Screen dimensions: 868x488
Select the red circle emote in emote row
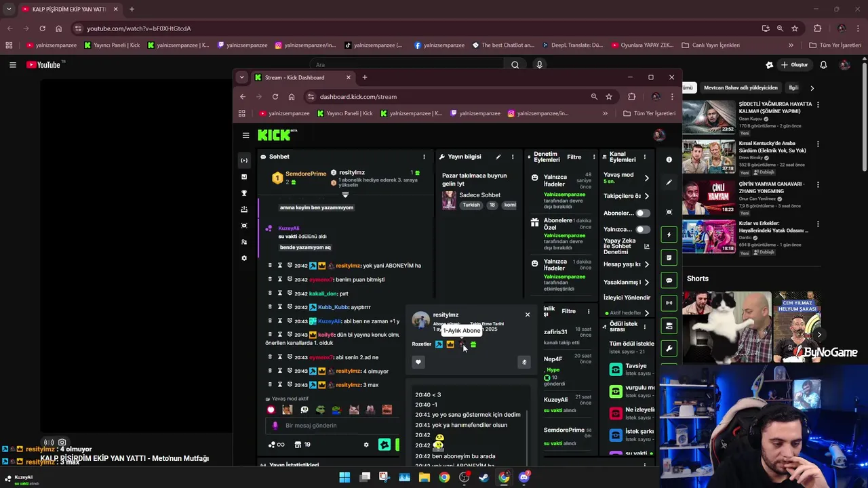click(271, 409)
